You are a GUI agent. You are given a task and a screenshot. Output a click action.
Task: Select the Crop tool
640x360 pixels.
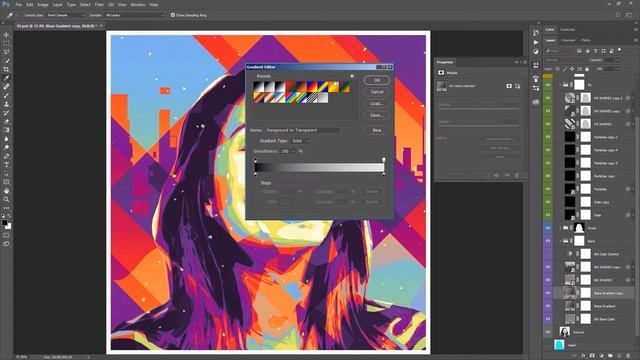(6, 70)
